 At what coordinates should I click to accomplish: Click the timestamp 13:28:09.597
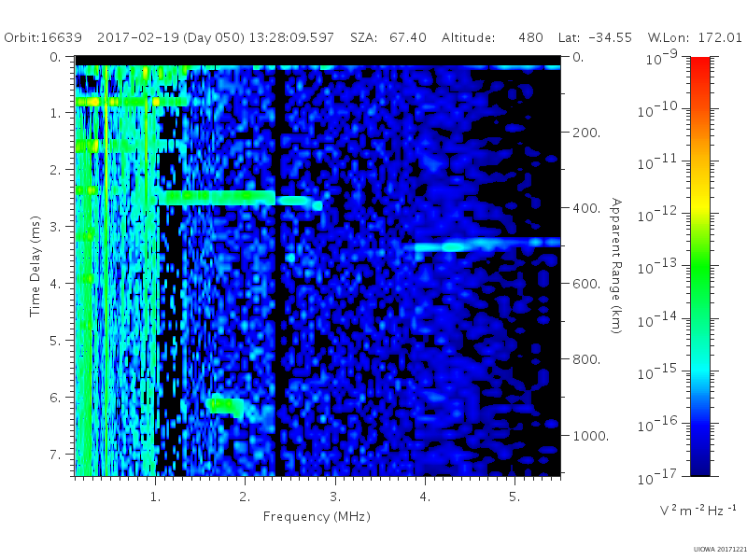[291, 37]
